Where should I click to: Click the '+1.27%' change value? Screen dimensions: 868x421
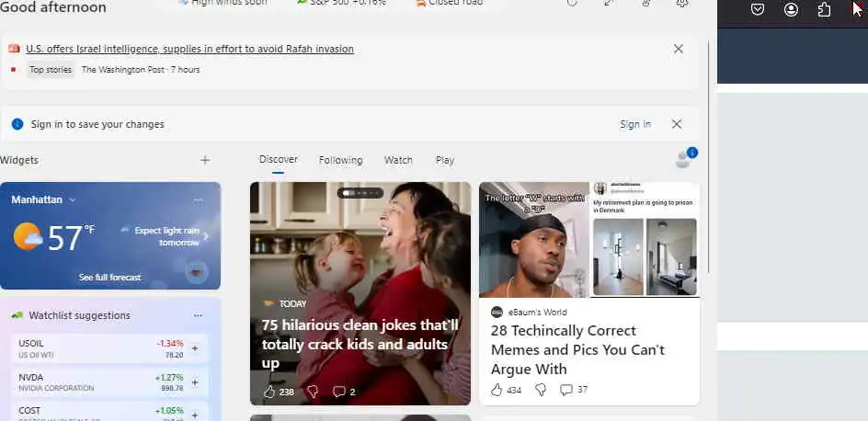click(x=169, y=377)
